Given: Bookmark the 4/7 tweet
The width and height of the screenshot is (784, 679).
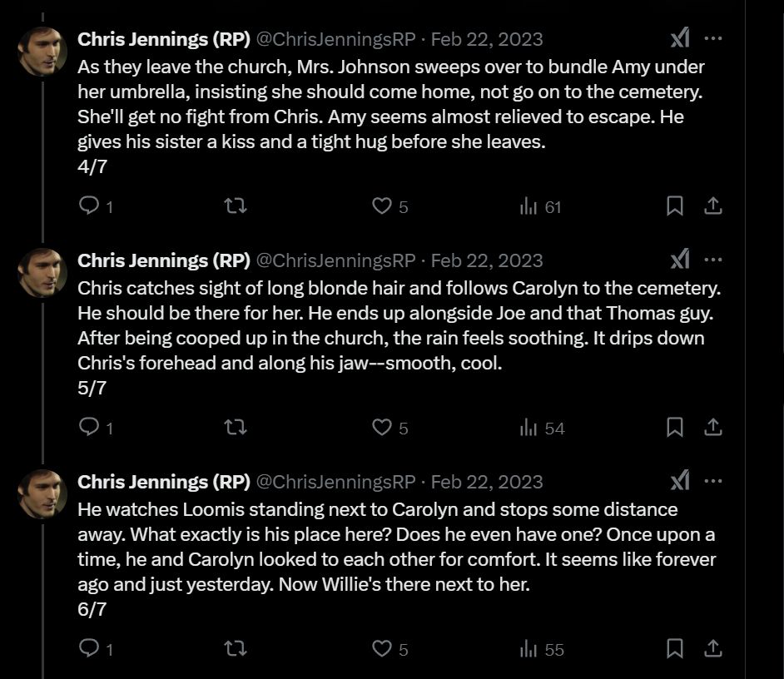Looking at the screenshot, I should [x=675, y=206].
